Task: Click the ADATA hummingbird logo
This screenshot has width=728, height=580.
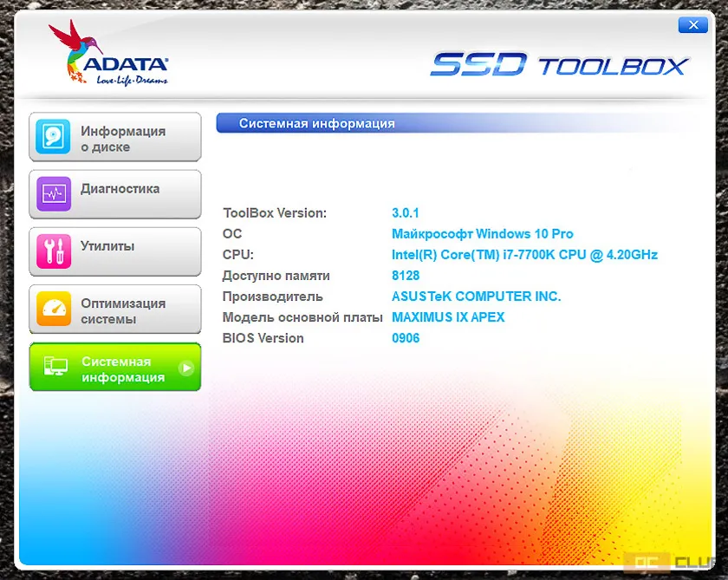Action: pos(108,53)
